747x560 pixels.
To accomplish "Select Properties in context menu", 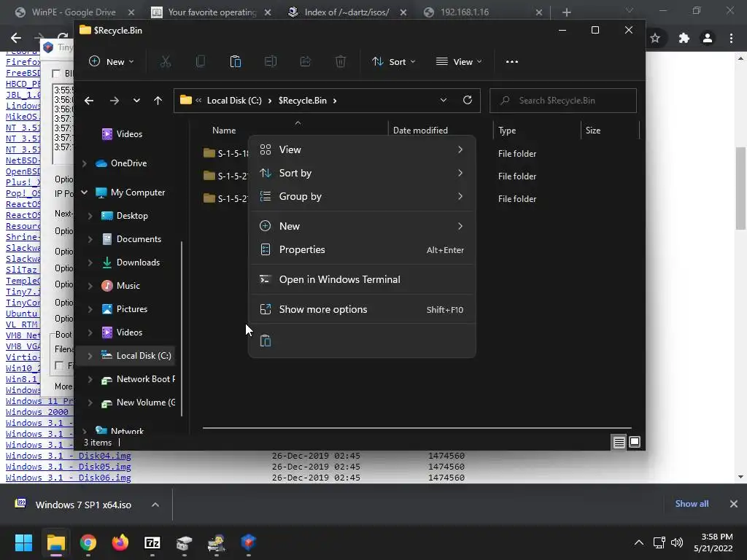I will tap(362, 249).
